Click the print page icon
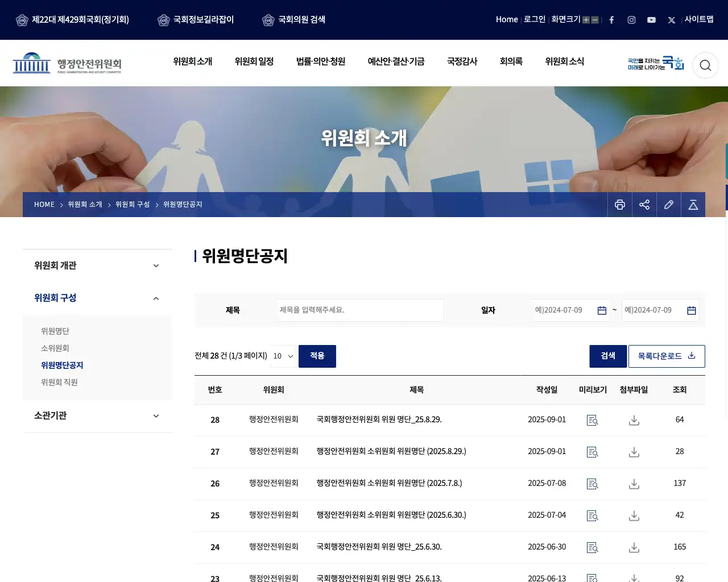Screen dimensions: 728x582 620,205
